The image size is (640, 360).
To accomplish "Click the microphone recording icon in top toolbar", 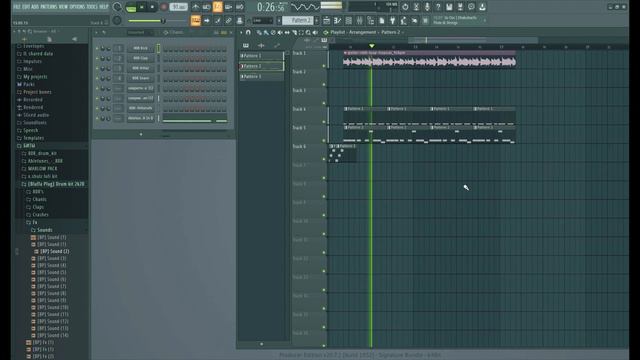I will [427, 7].
